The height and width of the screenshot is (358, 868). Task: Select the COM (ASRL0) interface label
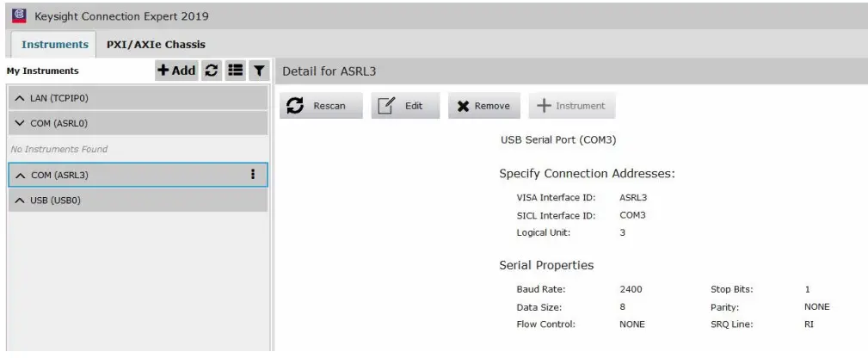point(59,123)
